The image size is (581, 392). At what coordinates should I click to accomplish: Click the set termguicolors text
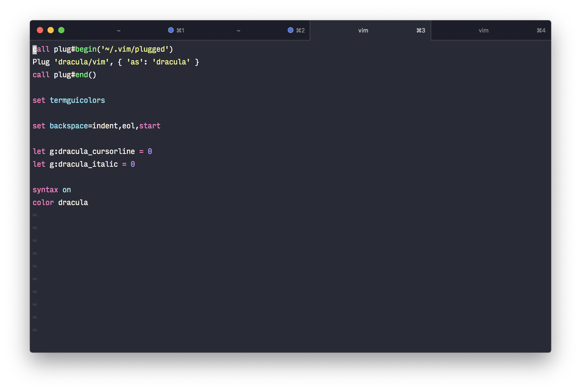(69, 100)
